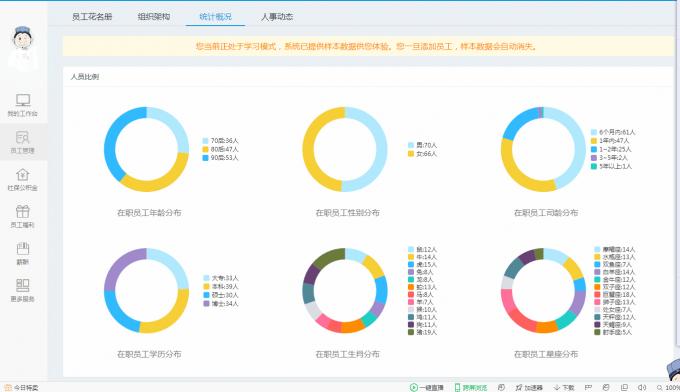Click the 猴:10人 legend item
This screenshot has height=392, width=680.
(423, 310)
